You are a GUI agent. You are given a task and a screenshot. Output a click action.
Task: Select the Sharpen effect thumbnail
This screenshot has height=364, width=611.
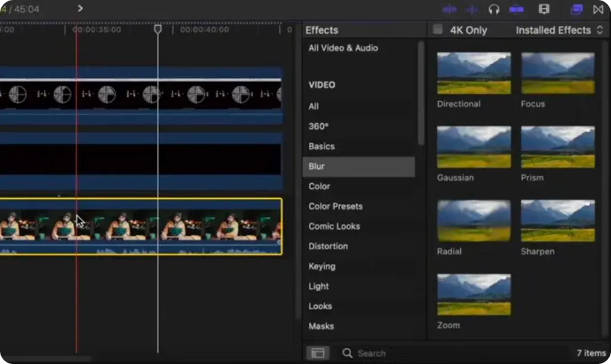[x=558, y=221]
